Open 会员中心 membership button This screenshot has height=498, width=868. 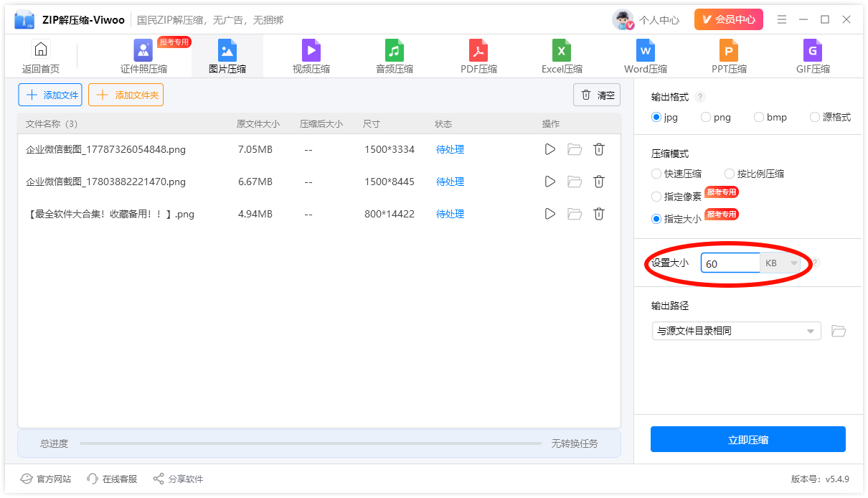click(x=729, y=19)
